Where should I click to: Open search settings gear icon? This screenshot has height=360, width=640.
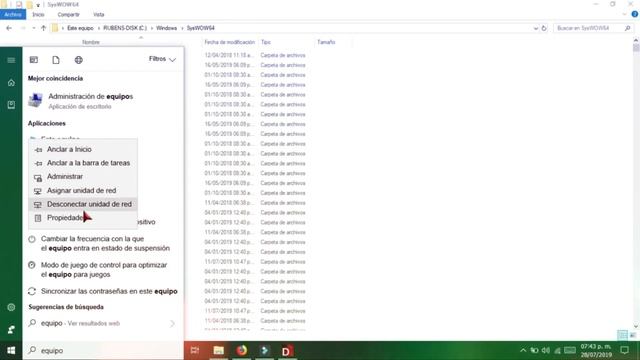click(x=11, y=307)
